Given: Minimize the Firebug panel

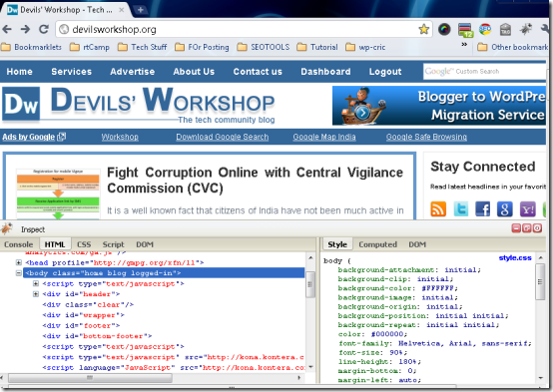Looking at the screenshot, I should click(x=516, y=228).
